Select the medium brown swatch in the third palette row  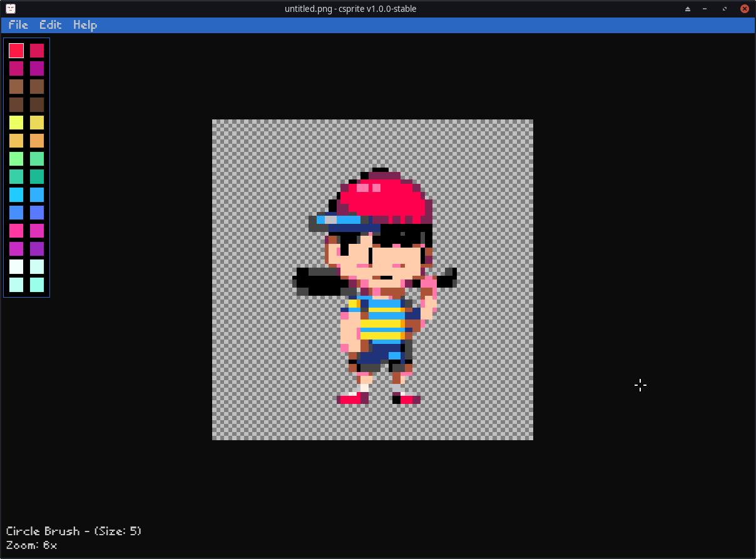click(x=37, y=87)
